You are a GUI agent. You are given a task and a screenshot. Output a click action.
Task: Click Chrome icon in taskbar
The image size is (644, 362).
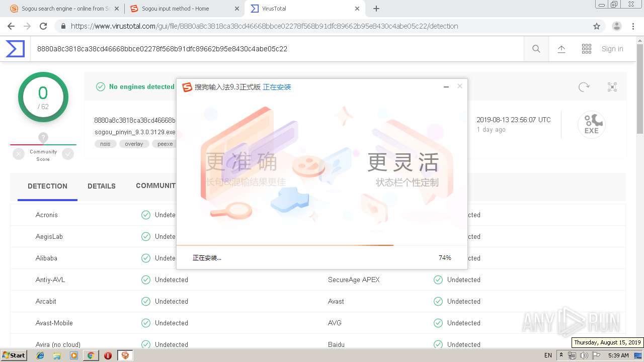[91, 355]
